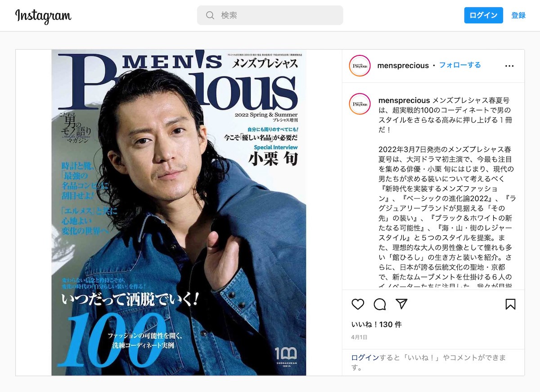Click the search magnifier icon
The height and width of the screenshot is (392, 540).
(210, 15)
